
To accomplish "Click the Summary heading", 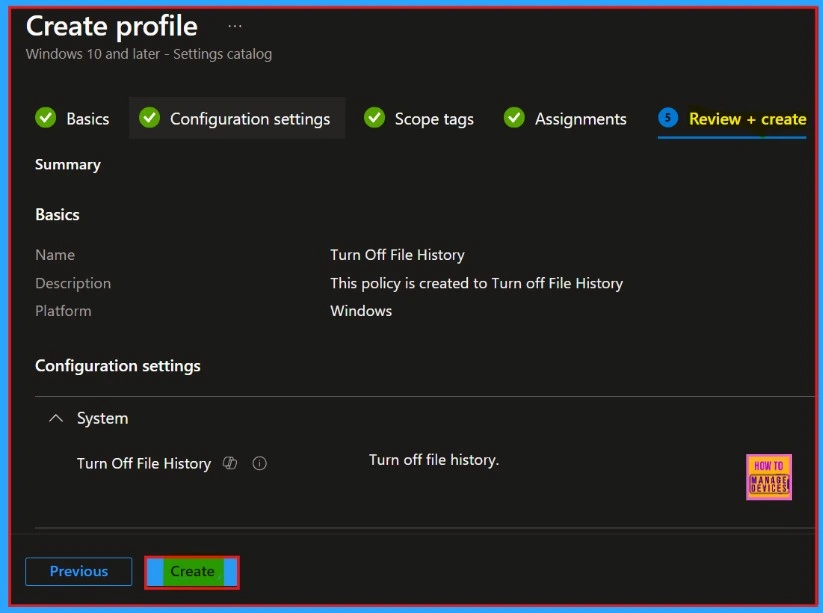I will pos(68,165).
